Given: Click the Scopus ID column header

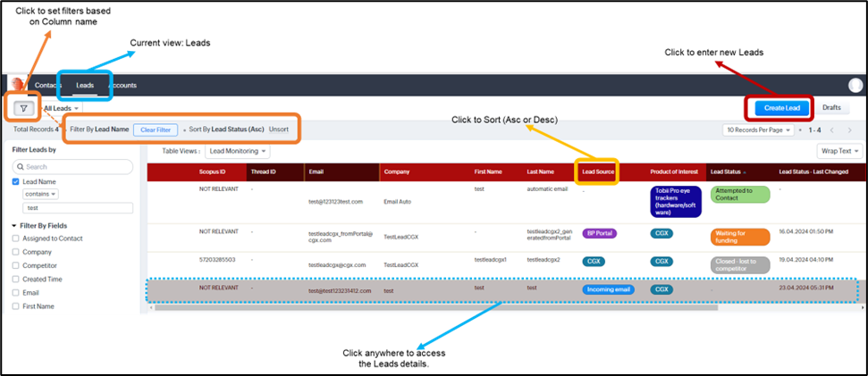Looking at the screenshot, I should point(212,172).
